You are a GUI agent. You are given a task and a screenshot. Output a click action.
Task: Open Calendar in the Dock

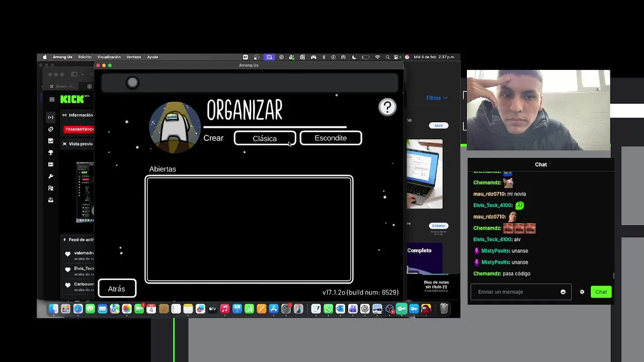click(151, 309)
